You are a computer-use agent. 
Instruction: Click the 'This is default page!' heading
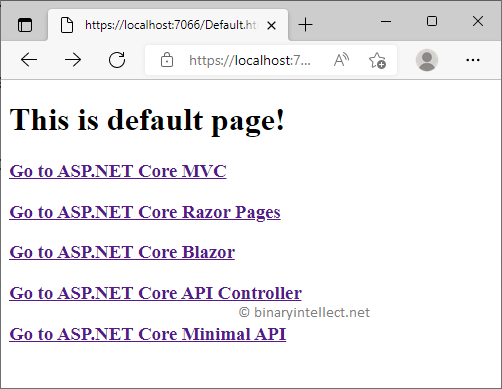[x=147, y=121]
